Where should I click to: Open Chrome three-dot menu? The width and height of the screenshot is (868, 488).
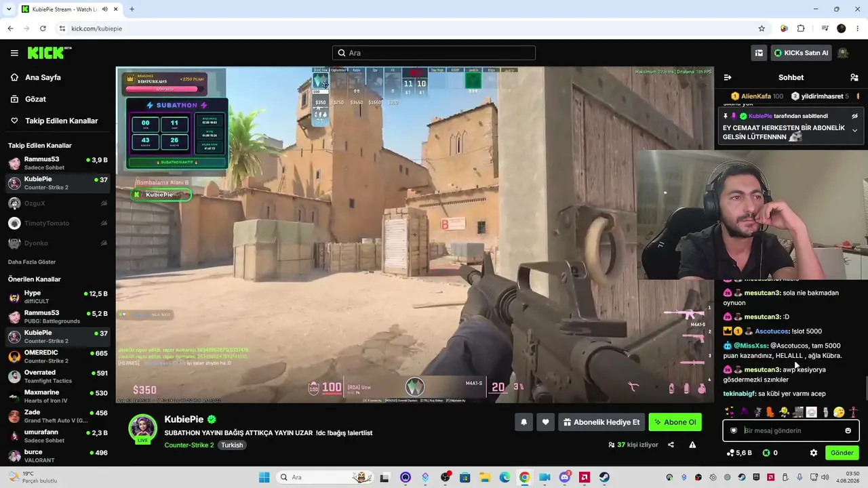(x=858, y=28)
